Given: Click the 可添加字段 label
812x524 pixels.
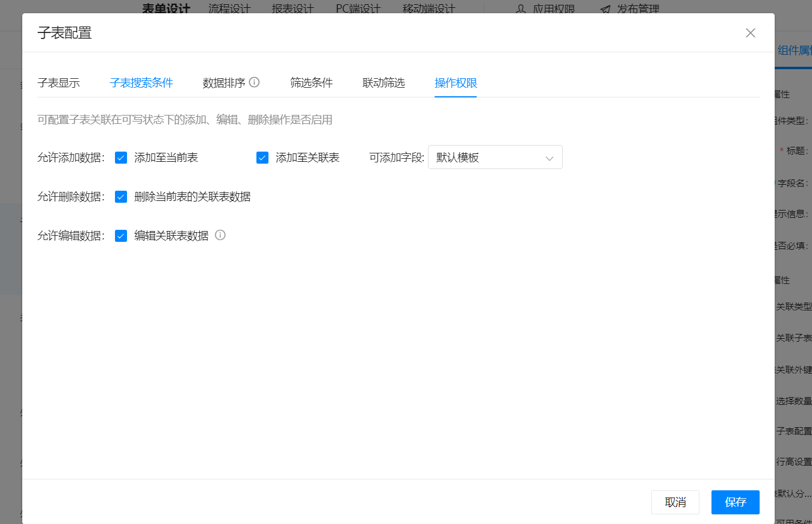Looking at the screenshot, I should [397, 158].
